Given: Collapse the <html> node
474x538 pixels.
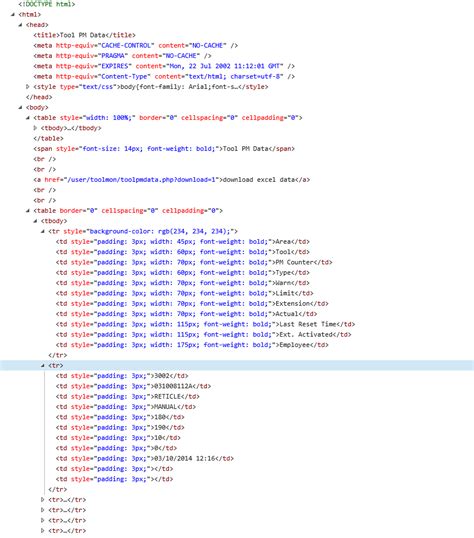Looking at the screenshot, I should point(13,14).
